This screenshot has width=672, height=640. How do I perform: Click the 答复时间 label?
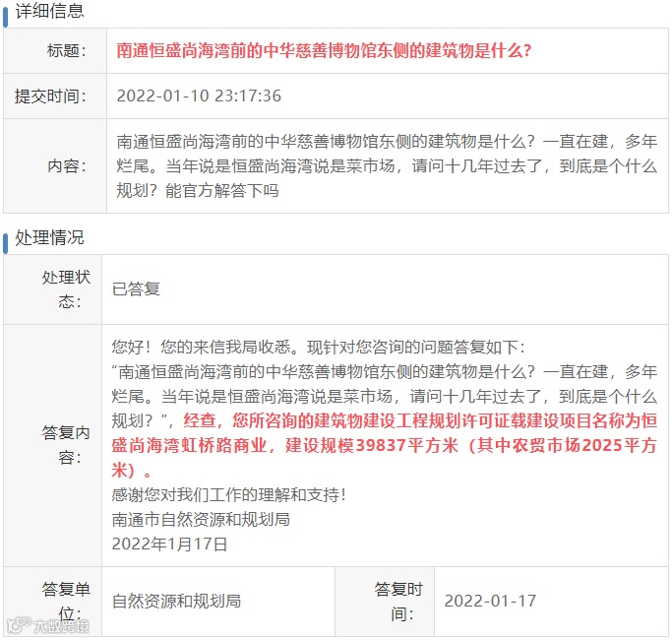(x=398, y=602)
